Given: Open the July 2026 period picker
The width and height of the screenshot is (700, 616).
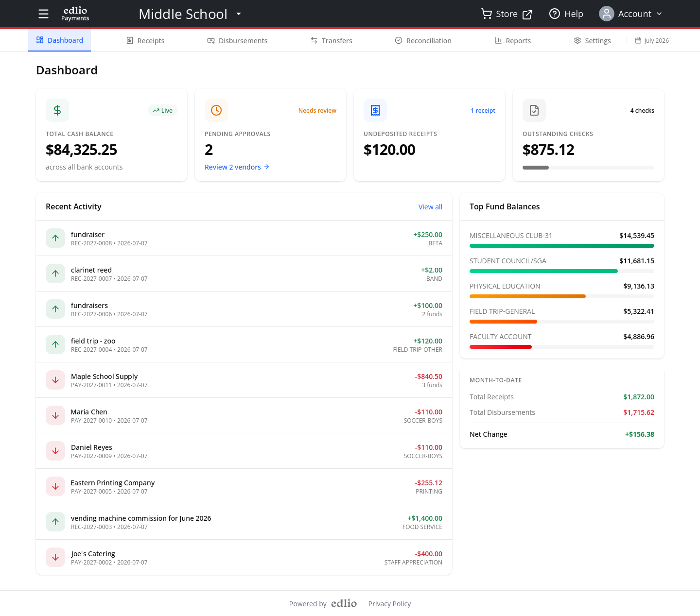Looking at the screenshot, I should tap(652, 41).
